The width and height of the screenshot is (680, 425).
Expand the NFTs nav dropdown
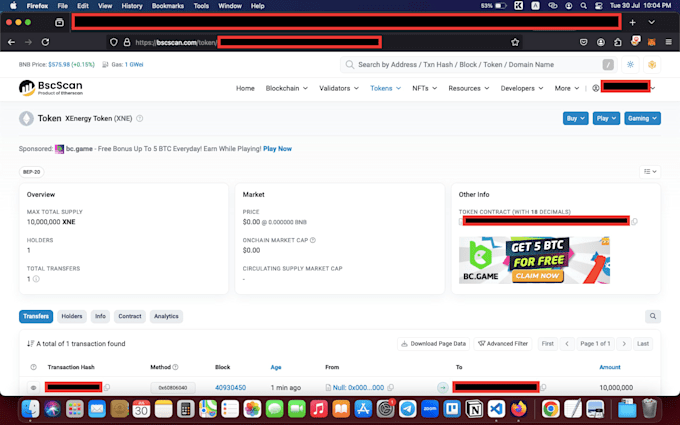(x=424, y=88)
